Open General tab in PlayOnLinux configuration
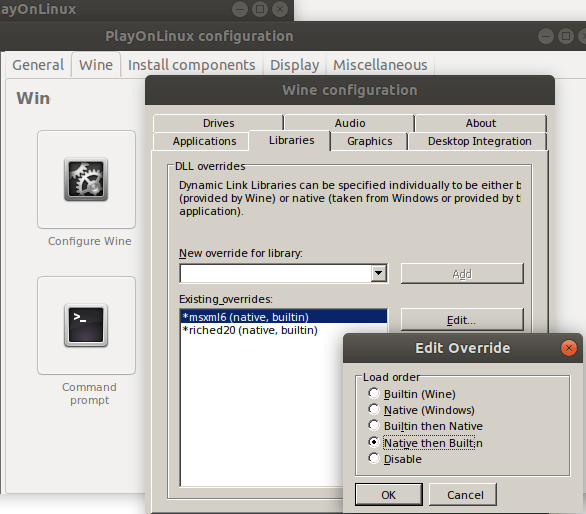Image resolution: width=586 pixels, height=514 pixels. (38, 65)
